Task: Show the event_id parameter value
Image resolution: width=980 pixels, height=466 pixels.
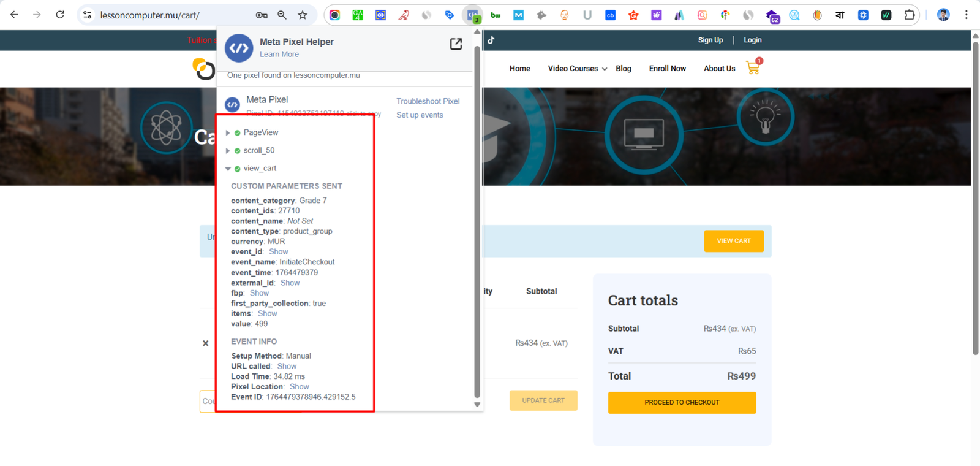Action: coord(278,252)
